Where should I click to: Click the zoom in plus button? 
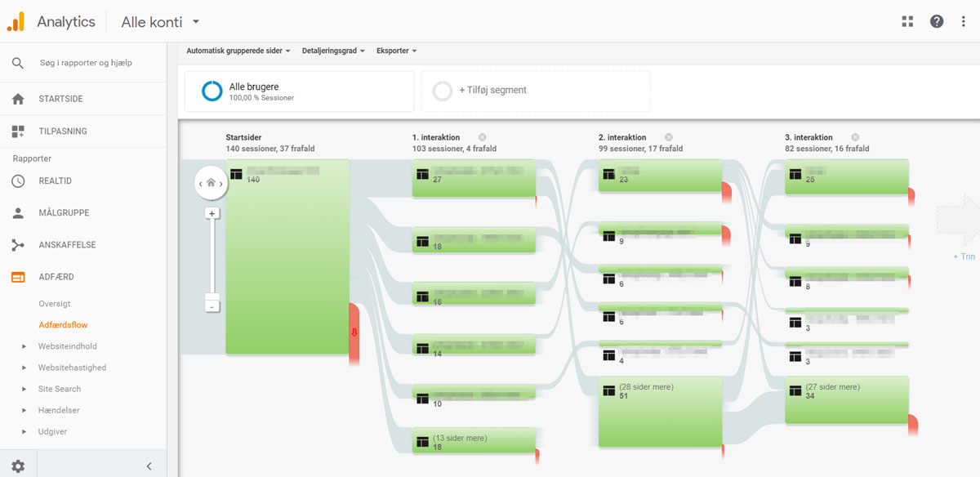(x=212, y=213)
